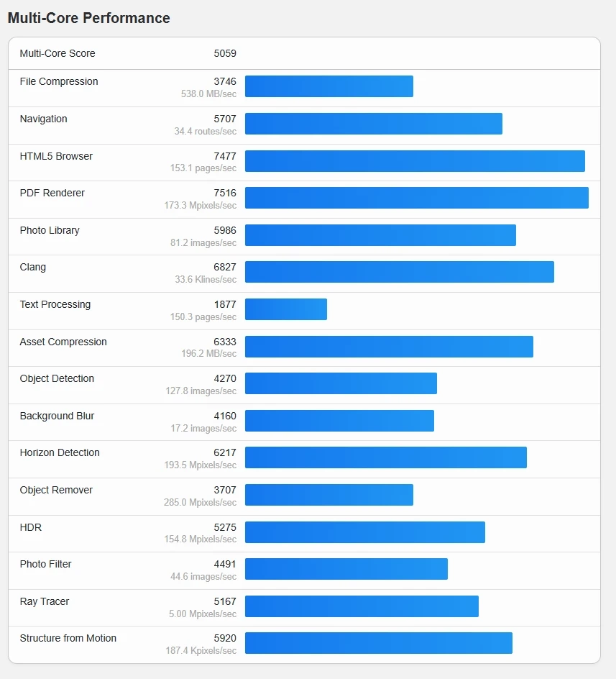Select the Multi-Core Score value 5059

225,53
